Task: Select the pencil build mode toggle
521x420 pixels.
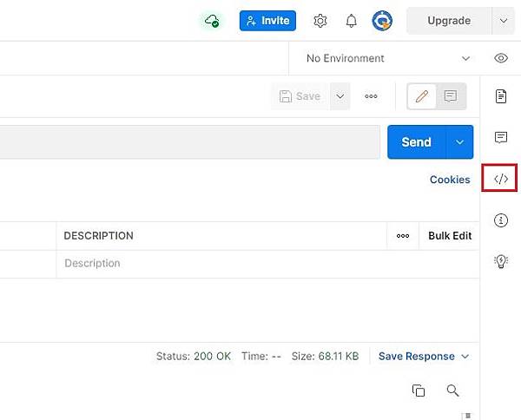Action: (422, 96)
